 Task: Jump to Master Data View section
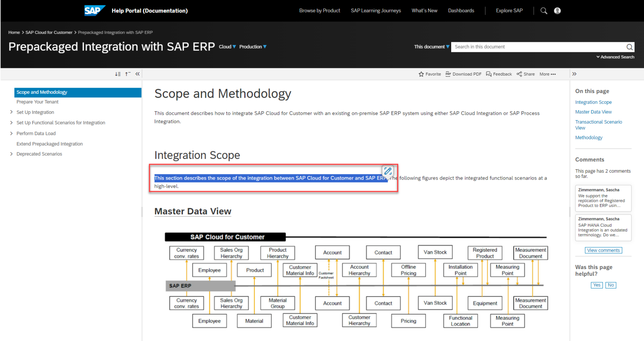(593, 112)
